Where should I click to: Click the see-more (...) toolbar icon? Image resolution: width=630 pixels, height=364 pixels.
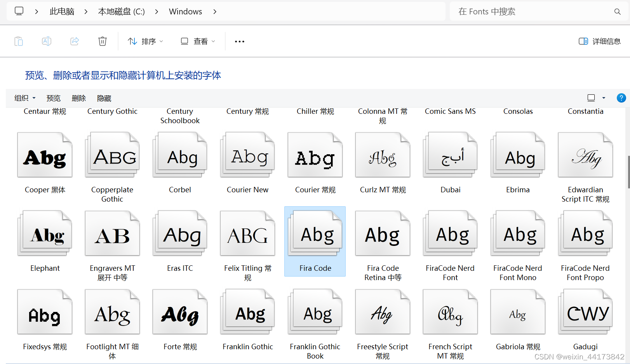tap(239, 41)
